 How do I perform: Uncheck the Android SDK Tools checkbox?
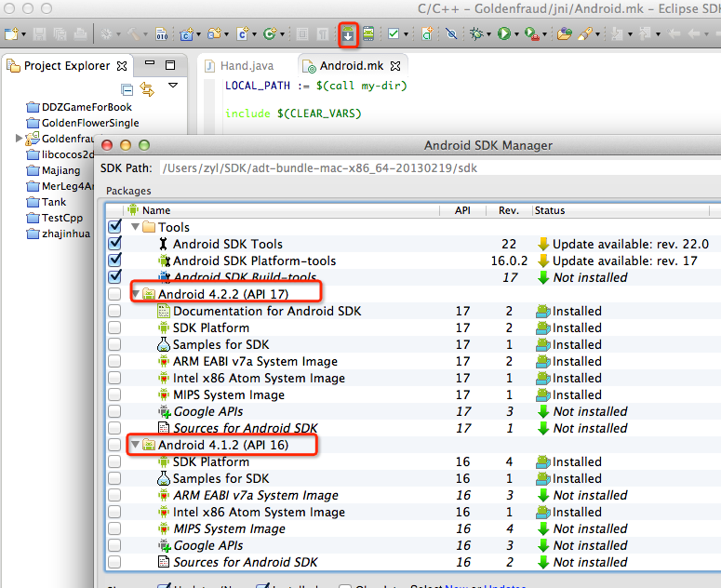click(114, 243)
